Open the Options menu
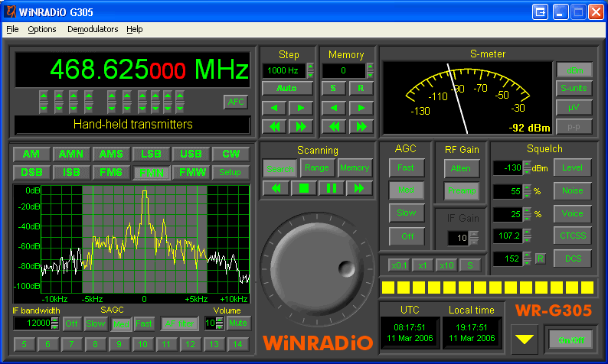 pos(42,29)
